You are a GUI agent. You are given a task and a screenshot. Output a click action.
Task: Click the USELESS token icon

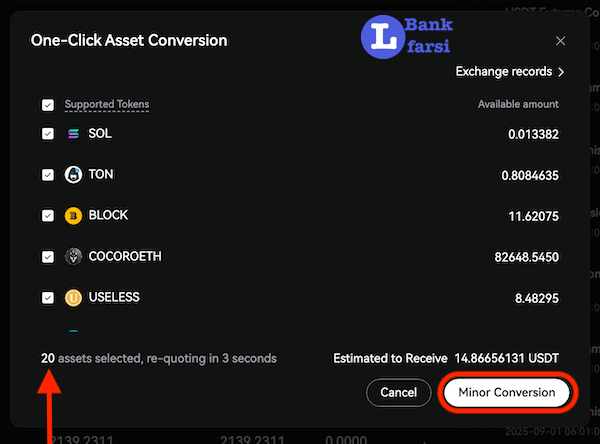coord(73,297)
